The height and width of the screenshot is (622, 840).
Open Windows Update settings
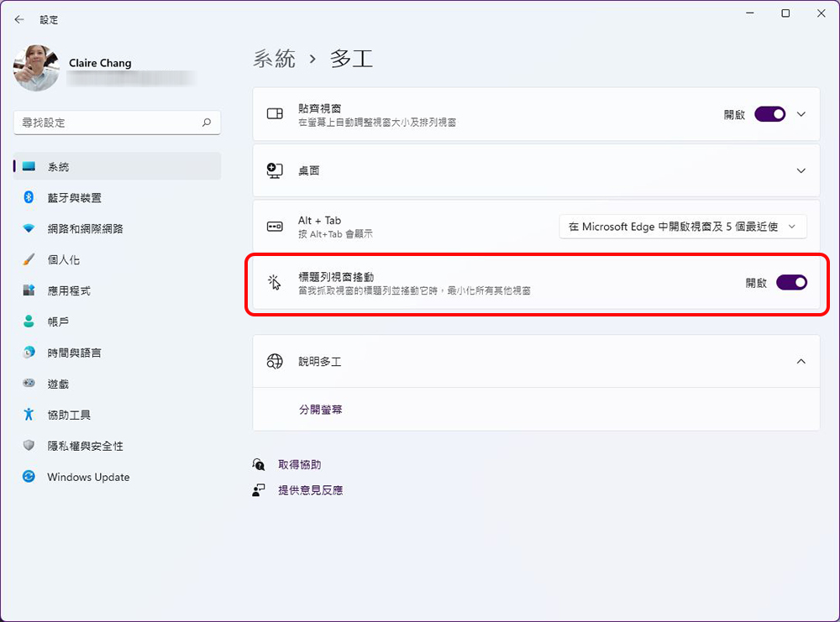pyautogui.click(x=118, y=477)
